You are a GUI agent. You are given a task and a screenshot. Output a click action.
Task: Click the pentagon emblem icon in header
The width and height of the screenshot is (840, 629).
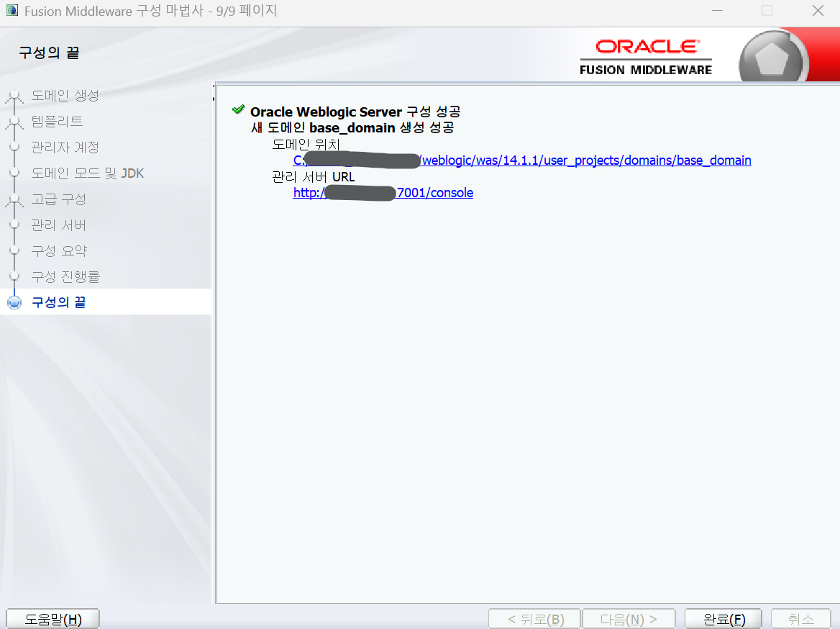[x=771, y=58]
